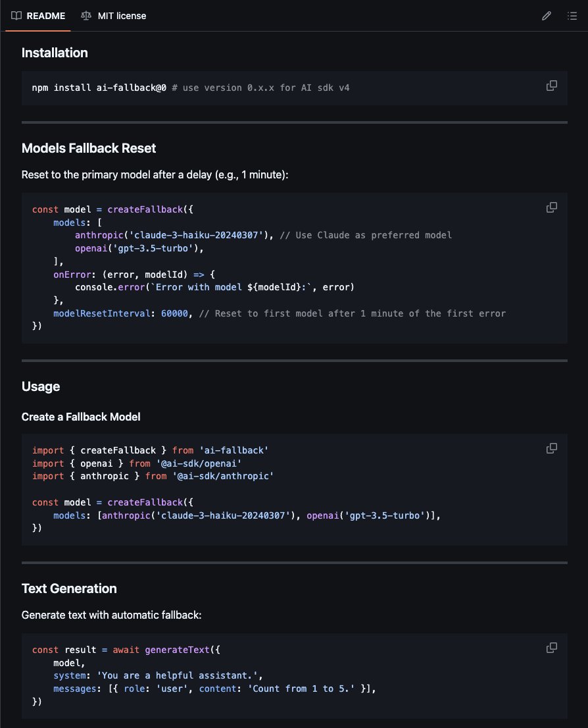588x728 pixels.
Task: Click the "content: 'Count from 1 to 5.'" text
Action: point(277,689)
